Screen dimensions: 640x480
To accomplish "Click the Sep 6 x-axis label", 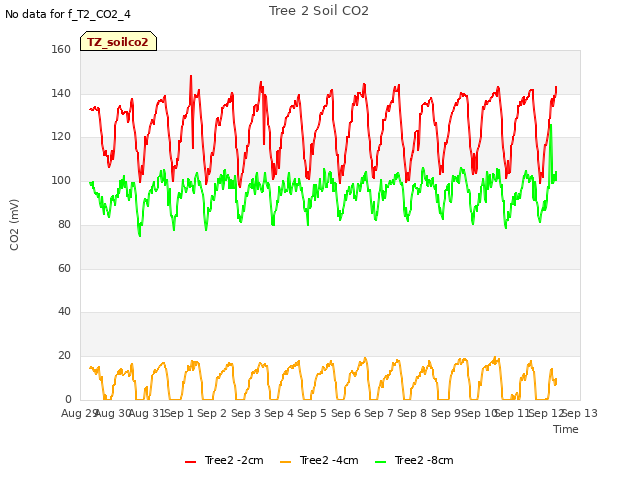I will 346,413.
